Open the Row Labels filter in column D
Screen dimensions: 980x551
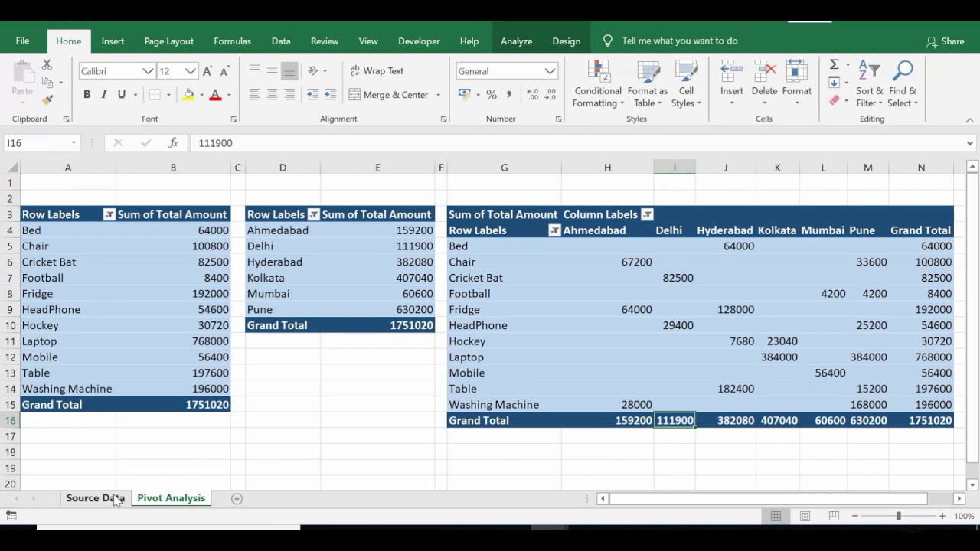(x=312, y=215)
